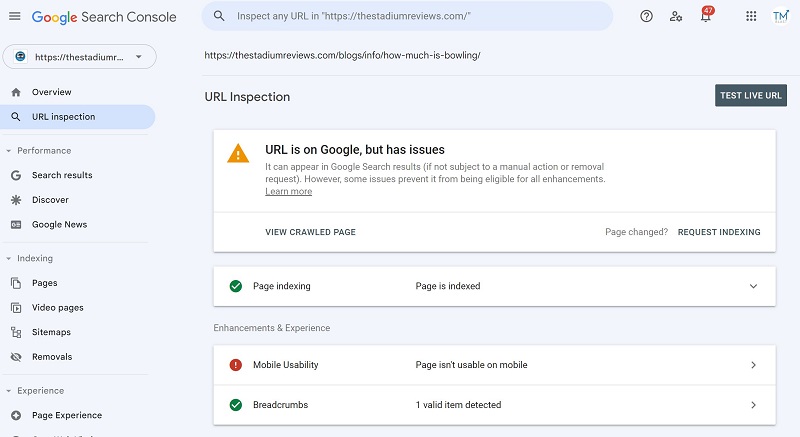This screenshot has width=800, height=437.
Task: Click the Search results Google G icon
Action: [x=16, y=175]
